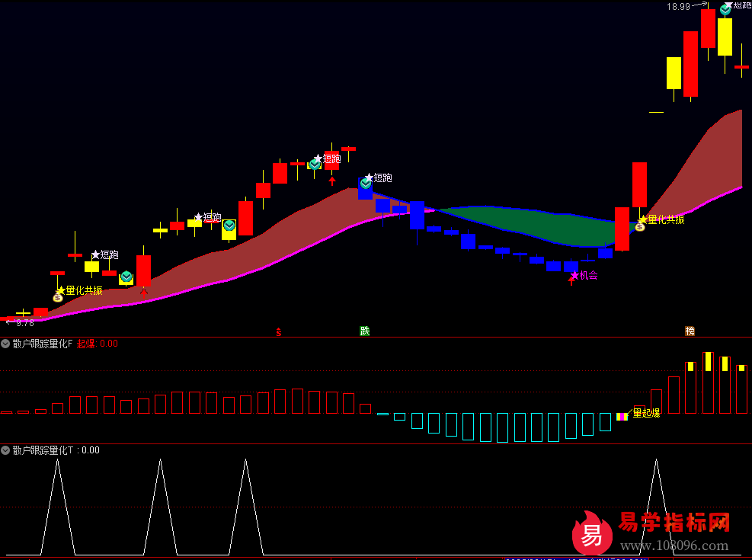Click the rightmost white triangle peak in 量化T panel

pos(657,460)
